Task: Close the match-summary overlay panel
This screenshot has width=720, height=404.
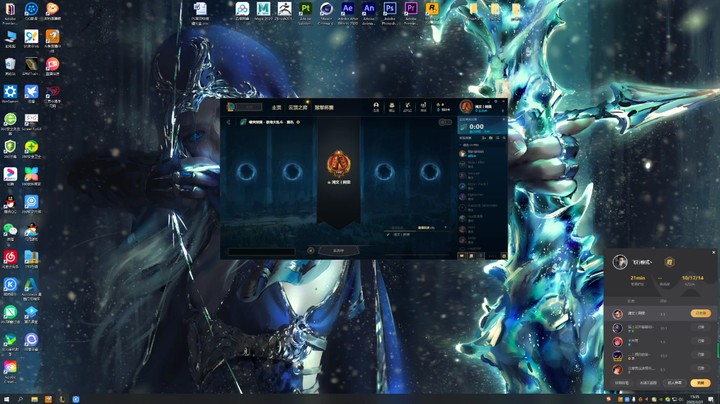Action: click(x=714, y=252)
